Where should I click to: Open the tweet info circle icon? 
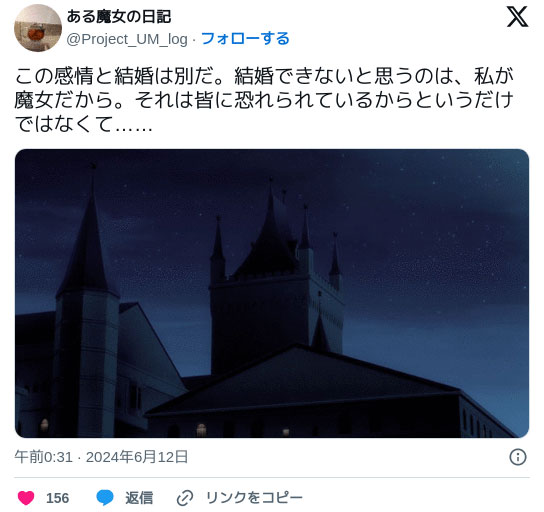coord(518,457)
